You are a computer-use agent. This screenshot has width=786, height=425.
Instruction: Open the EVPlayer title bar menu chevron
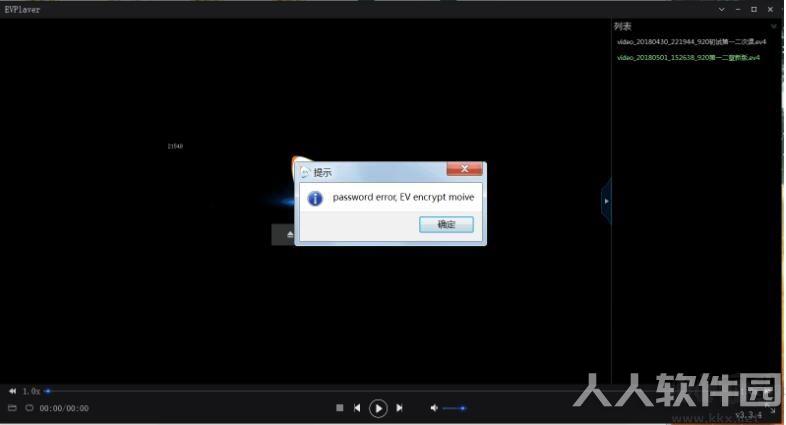(721, 10)
